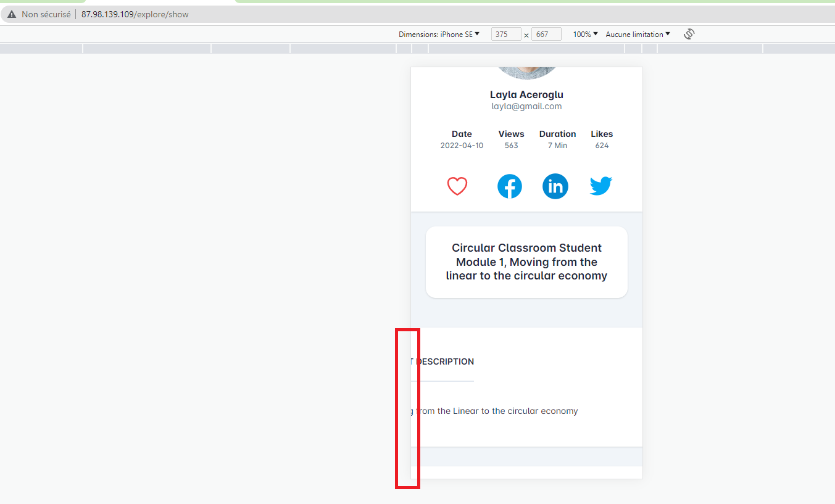The height and width of the screenshot is (504, 835).
Task: Click the Circular Classroom module title card
Action: (526, 262)
